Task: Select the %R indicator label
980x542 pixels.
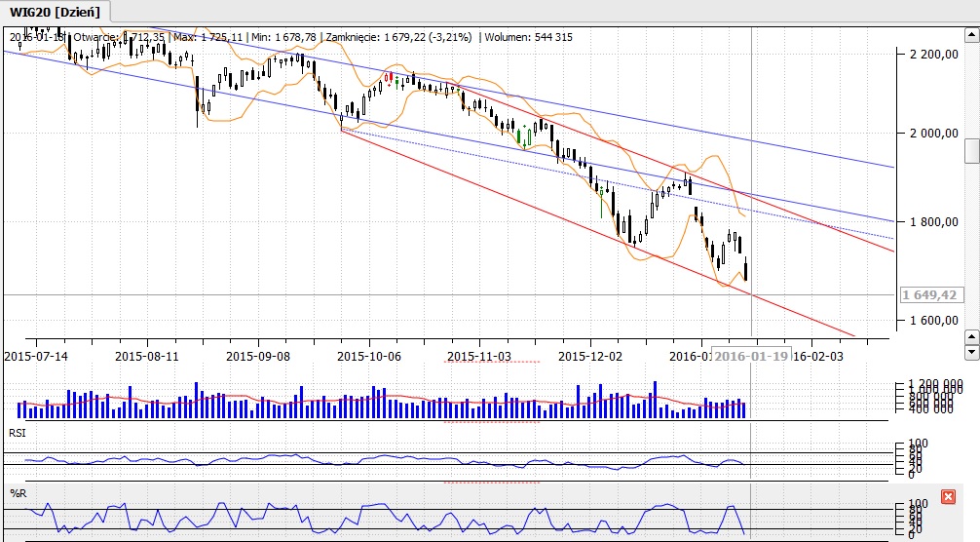Action: [17, 492]
